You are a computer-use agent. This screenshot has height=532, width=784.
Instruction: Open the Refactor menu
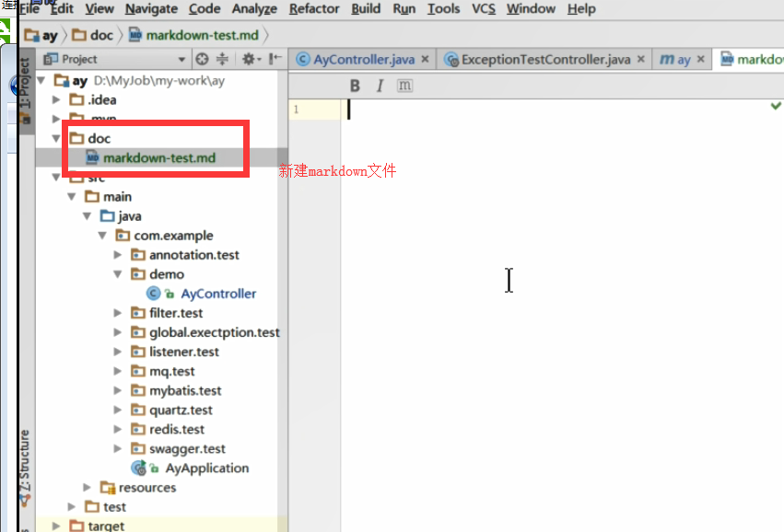314,9
